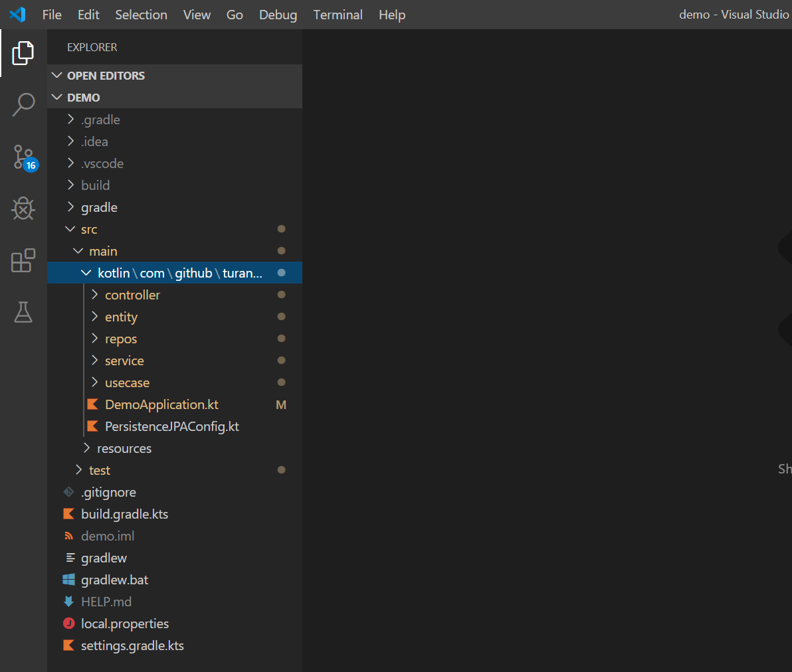Open Source Control with 16 changes

[24, 157]
